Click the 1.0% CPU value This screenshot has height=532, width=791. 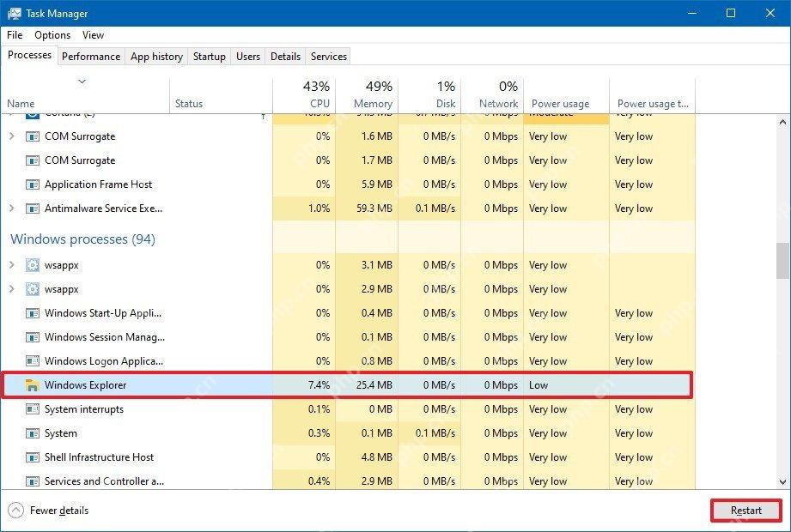coord(319,209)
